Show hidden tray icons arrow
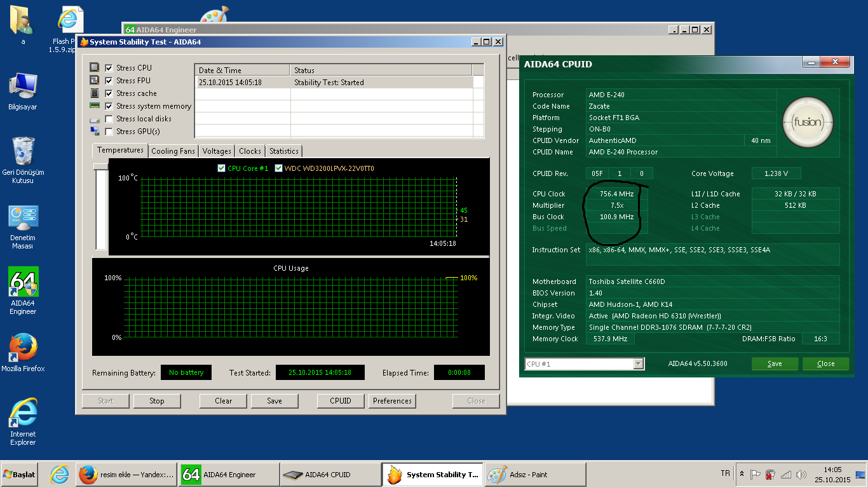The height and width of the screenshot is (488, 868). [x=742, y=475]
